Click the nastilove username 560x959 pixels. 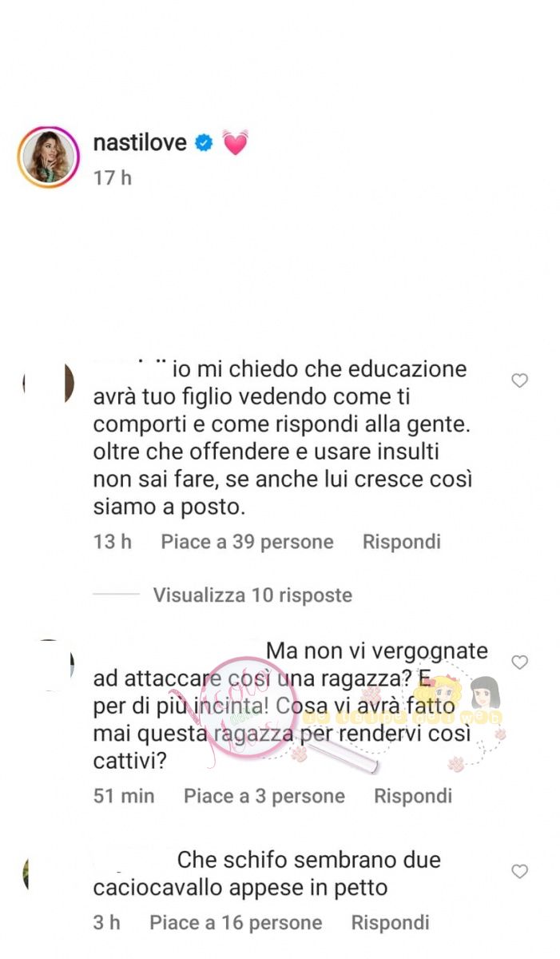pos(140,142)
